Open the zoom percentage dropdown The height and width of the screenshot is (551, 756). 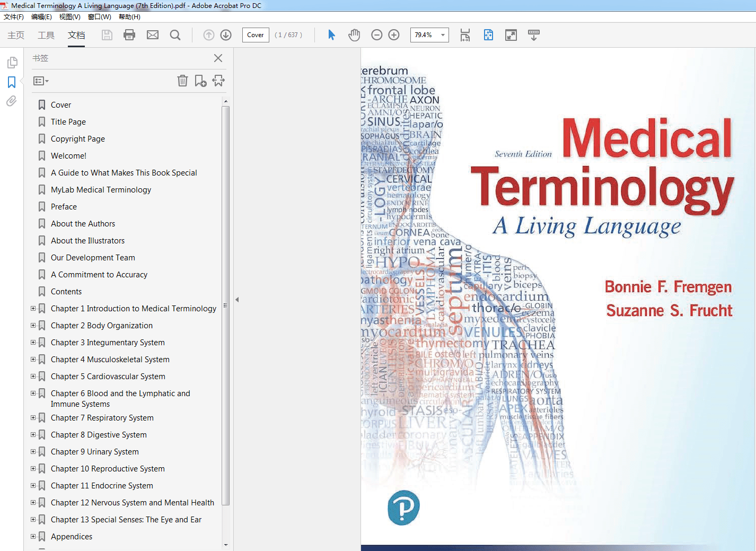(443, 34)
